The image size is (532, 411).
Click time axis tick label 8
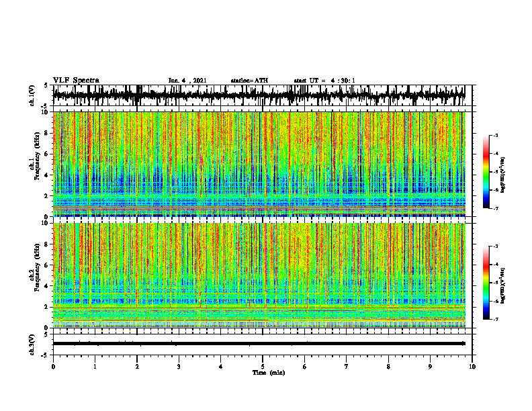coord(388,367)
